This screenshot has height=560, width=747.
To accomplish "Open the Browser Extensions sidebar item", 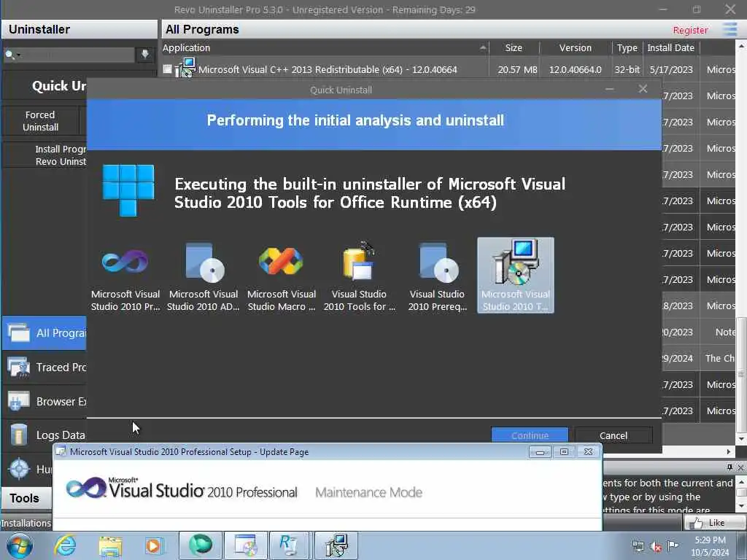I will point(44,402).
